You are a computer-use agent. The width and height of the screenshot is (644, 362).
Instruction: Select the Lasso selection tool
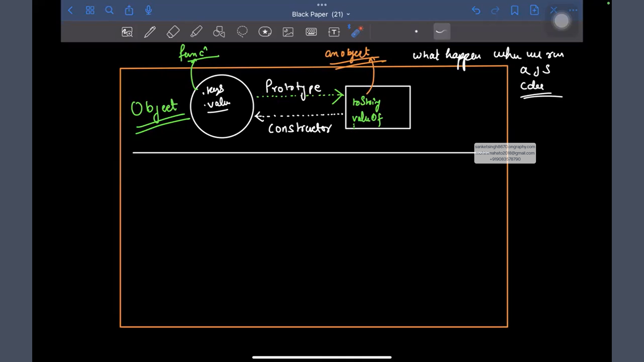click(x=242, y=32)
